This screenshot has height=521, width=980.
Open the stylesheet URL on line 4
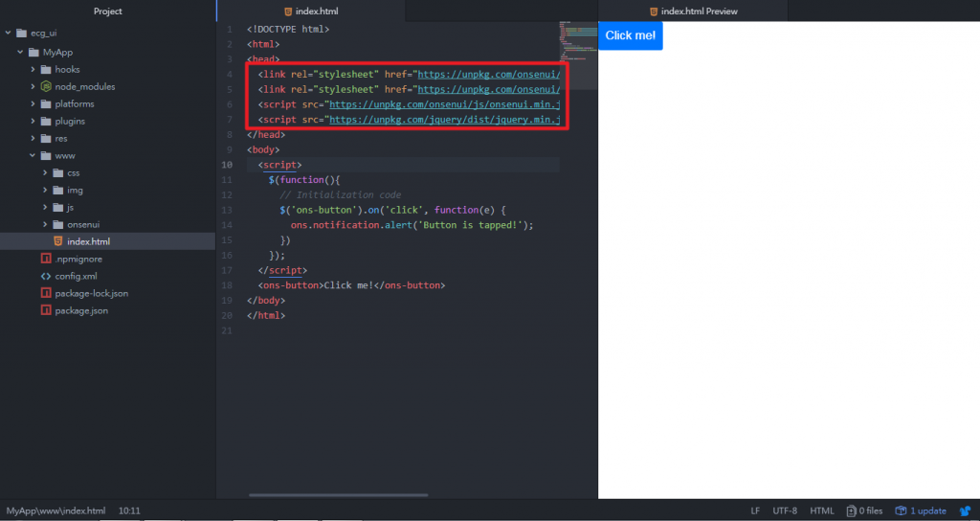tap(489, 75)
